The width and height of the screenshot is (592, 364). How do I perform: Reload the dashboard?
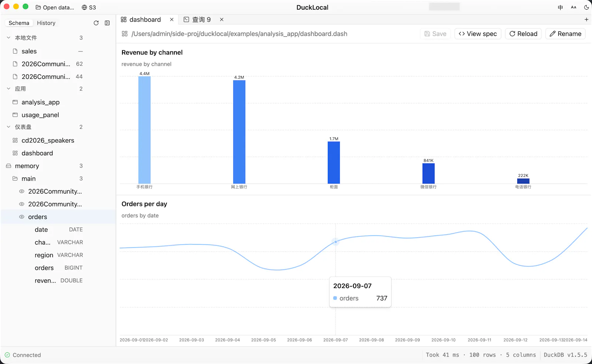(523, 34)
